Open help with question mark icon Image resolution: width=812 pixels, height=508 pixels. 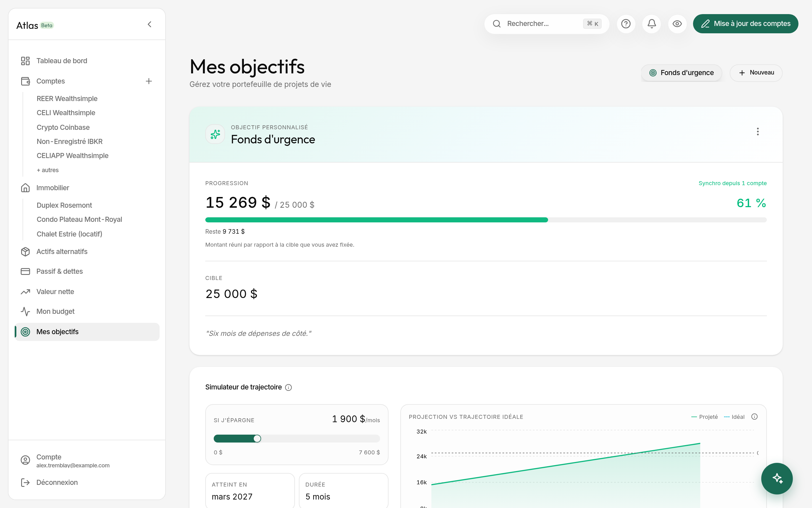coord(626,24)
